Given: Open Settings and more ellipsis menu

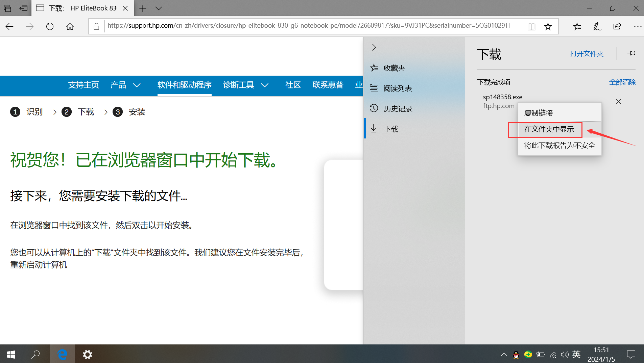Looking at the screenshot, I should pyautogui.click(x=638, y=26).
